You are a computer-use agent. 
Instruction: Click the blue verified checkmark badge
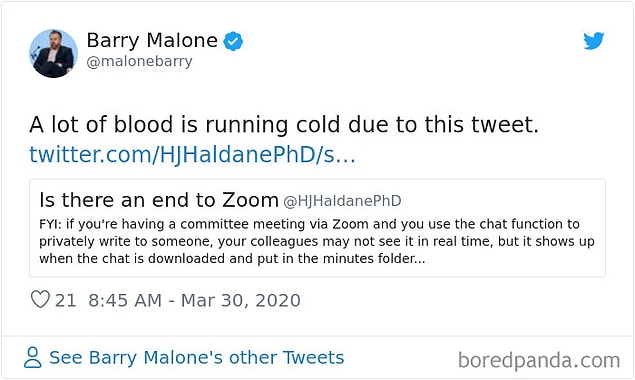tap(233, 41)
